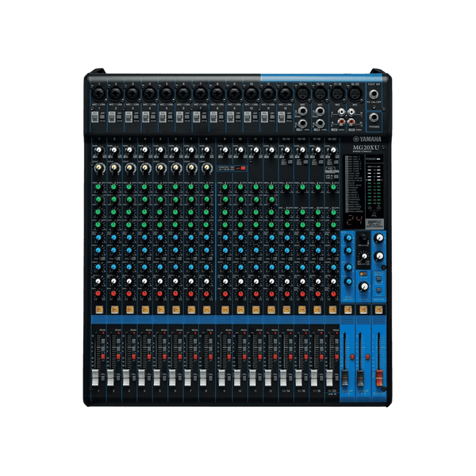Toggle the channel 12 ON button
Viewport: 476px width, 476px height.
271,309
